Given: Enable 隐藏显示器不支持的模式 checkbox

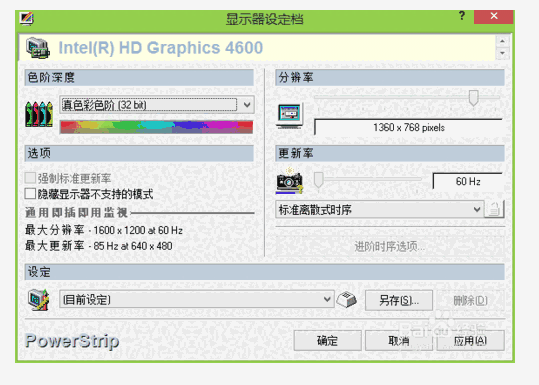Looking at the screenshot, I should [30, 194].
